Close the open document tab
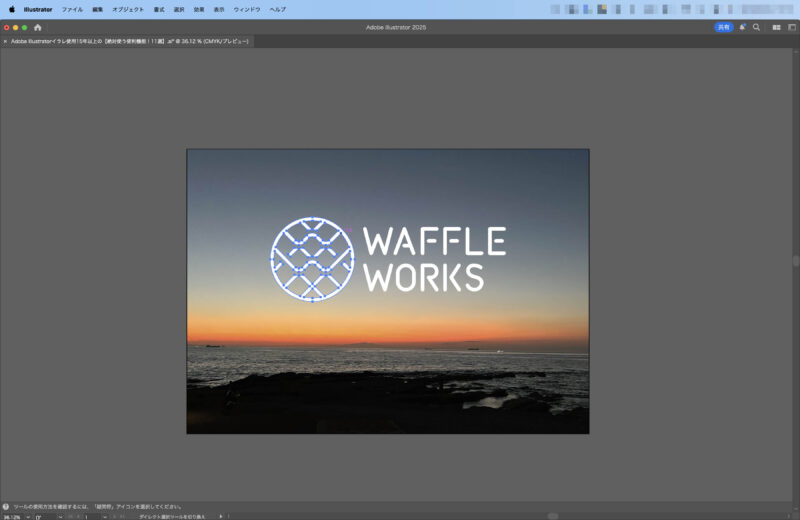 (x=5, y=42)
